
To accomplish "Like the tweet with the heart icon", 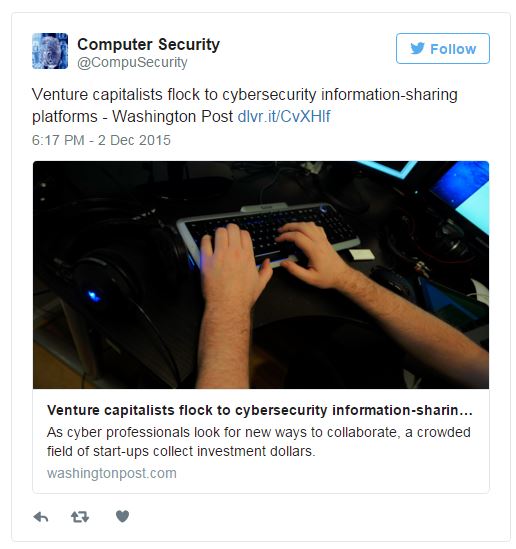I will pos(122,516).
